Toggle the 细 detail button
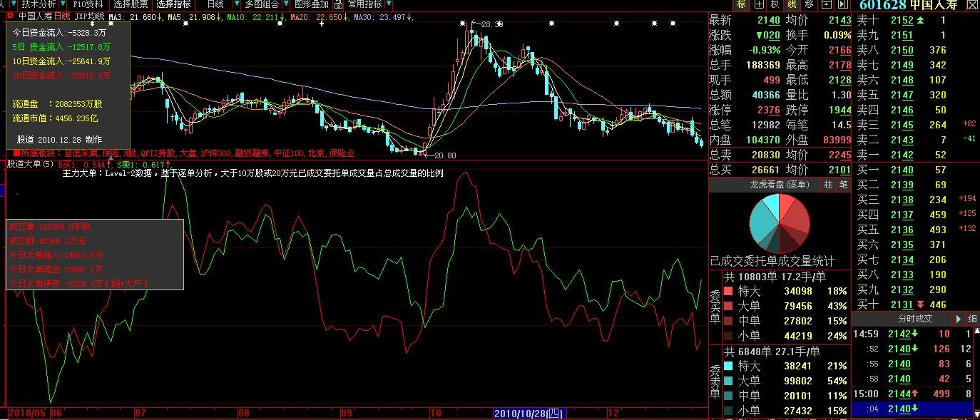 973,319
